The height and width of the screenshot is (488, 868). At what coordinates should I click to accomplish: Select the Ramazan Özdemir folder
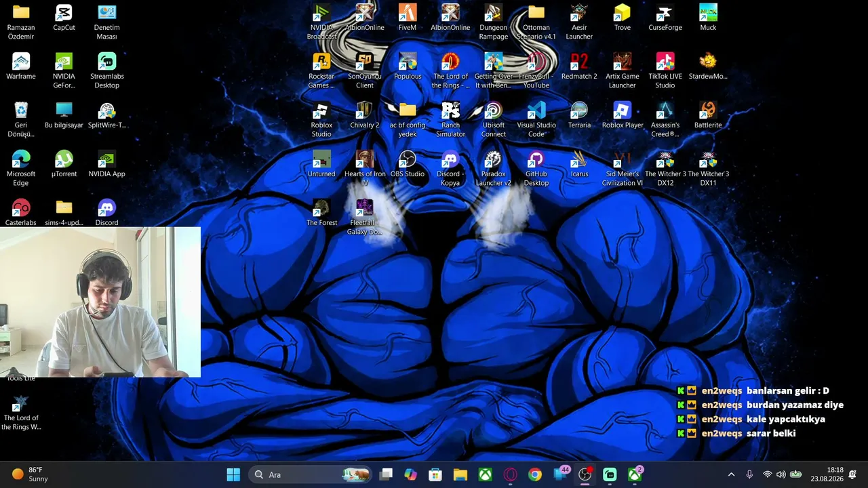tap(21, 22)
